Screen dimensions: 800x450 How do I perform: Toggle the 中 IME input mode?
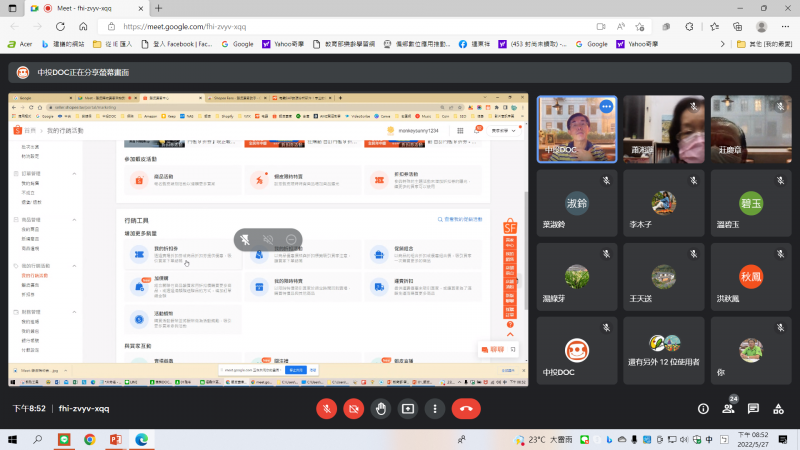click(709, 439)
